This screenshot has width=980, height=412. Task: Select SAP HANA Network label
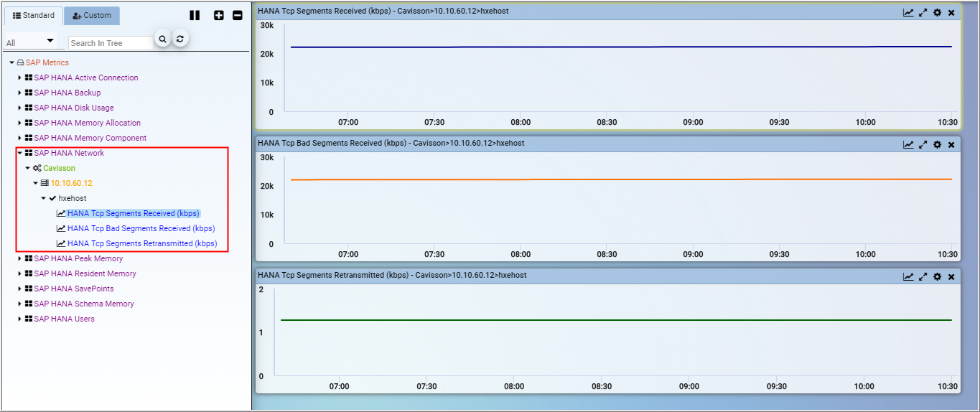[69, 153]
